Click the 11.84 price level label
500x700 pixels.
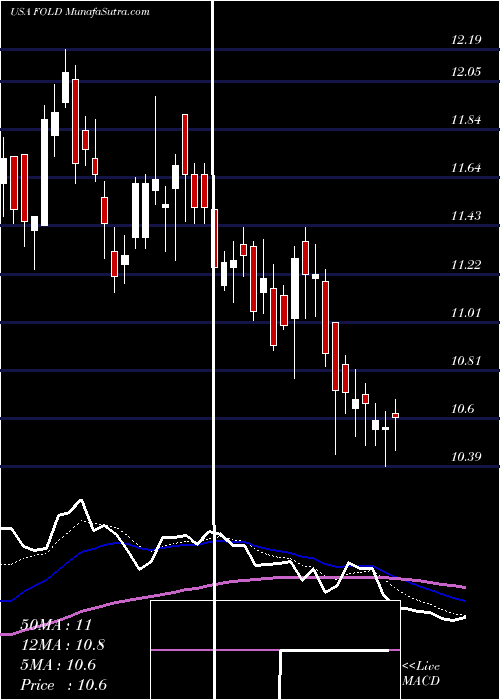[x=466, y=120]
